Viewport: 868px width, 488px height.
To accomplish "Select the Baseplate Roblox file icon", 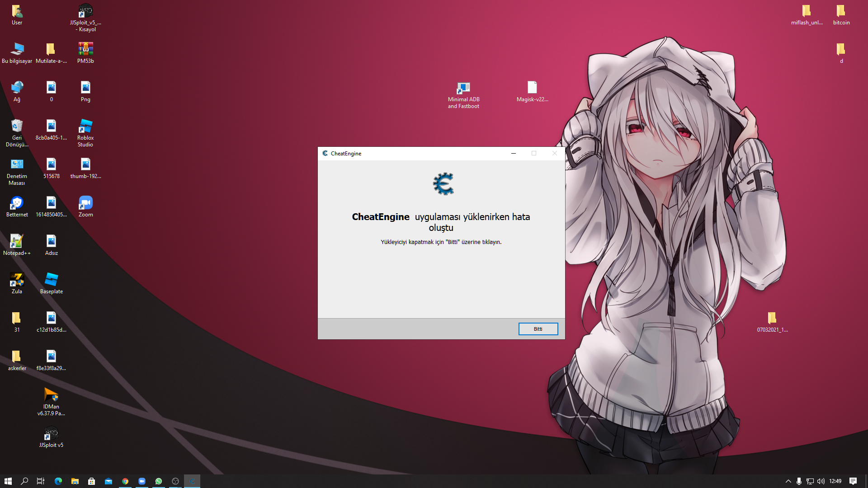I will [51, 280].
